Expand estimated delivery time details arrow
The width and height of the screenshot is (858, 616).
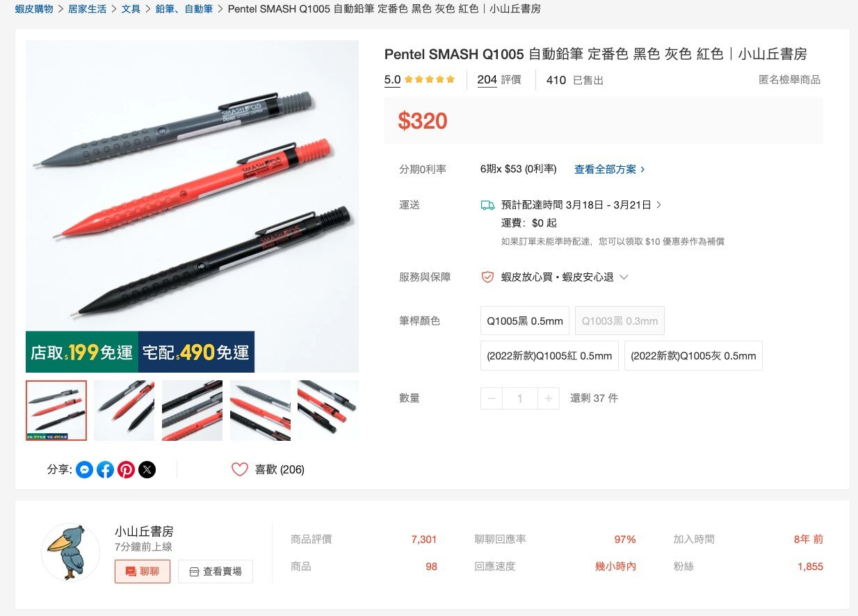[x=658, y=205]
